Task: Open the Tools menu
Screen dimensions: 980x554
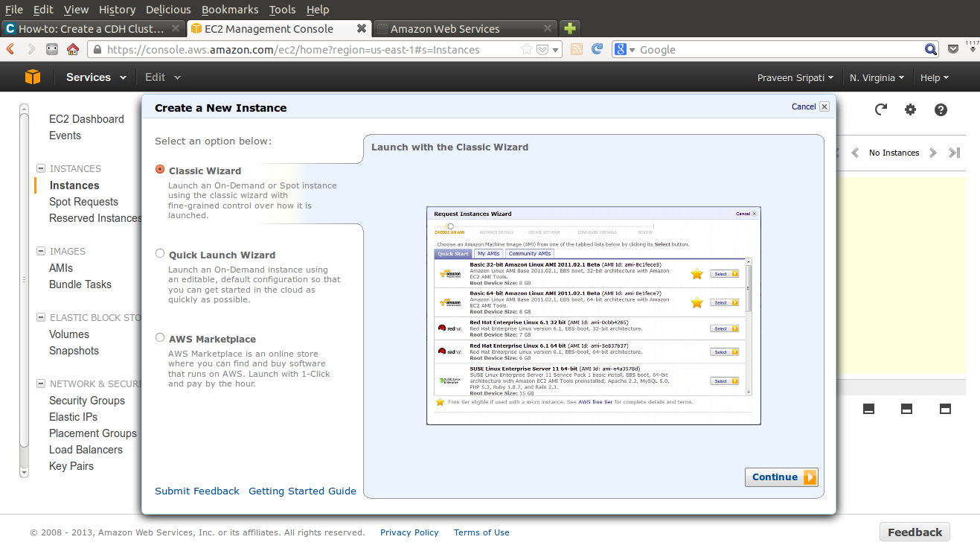Action: (x=282, y=10)
